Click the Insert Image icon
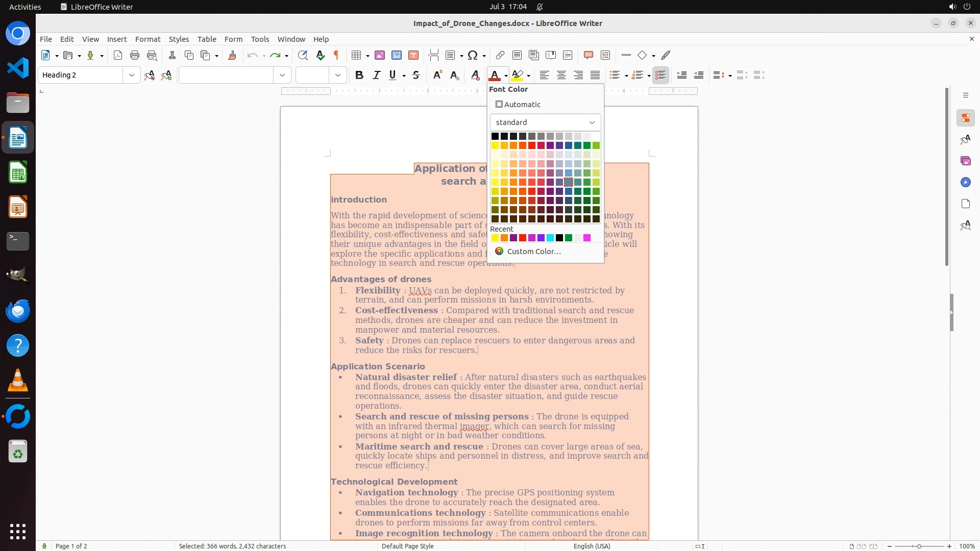 coord(380,55)
